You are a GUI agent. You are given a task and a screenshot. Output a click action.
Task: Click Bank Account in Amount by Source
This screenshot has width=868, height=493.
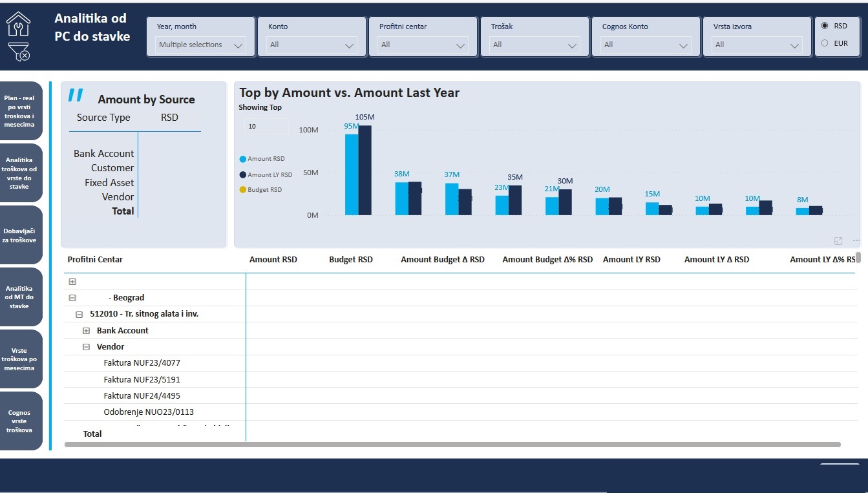103,154
